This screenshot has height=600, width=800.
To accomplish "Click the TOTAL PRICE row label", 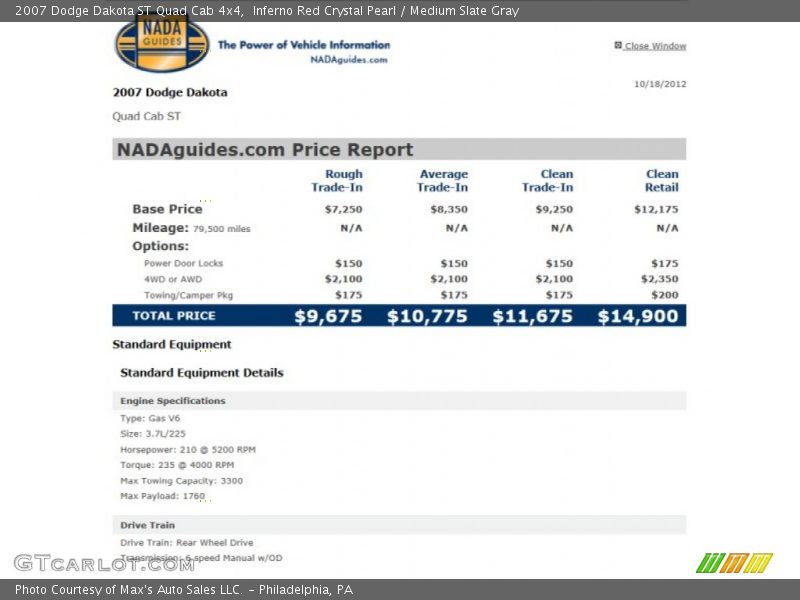I will click(175, 316).
